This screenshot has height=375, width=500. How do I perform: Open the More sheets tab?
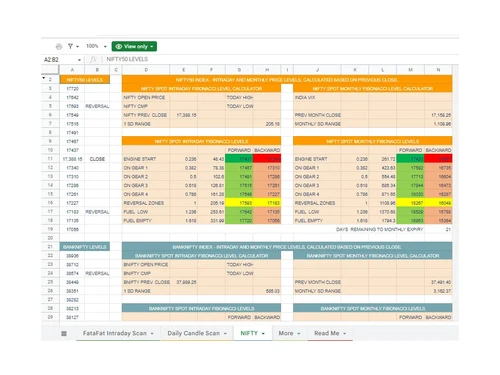[x=286, y=333]
